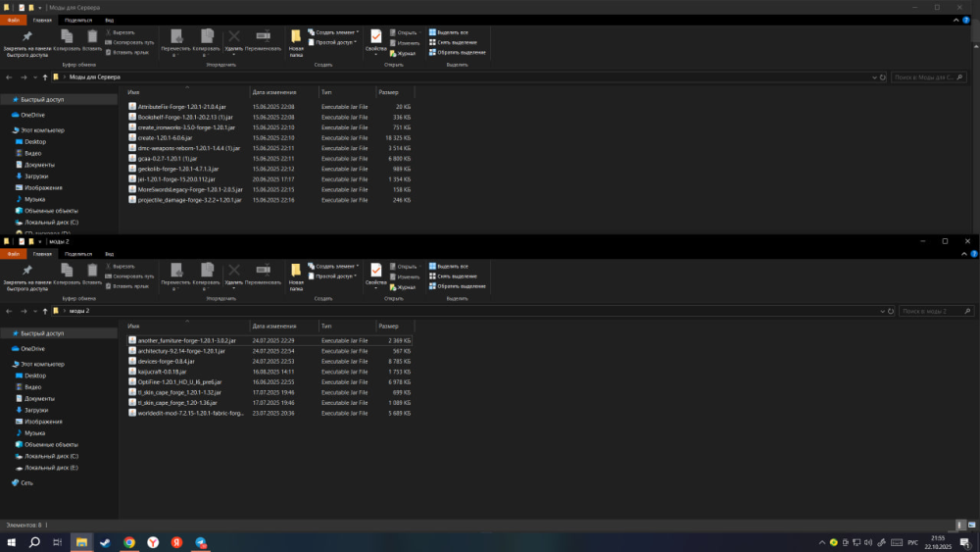
Task: Click Закрепить на панели in 'моды 2' window
Action: click(x=26, y=276)
